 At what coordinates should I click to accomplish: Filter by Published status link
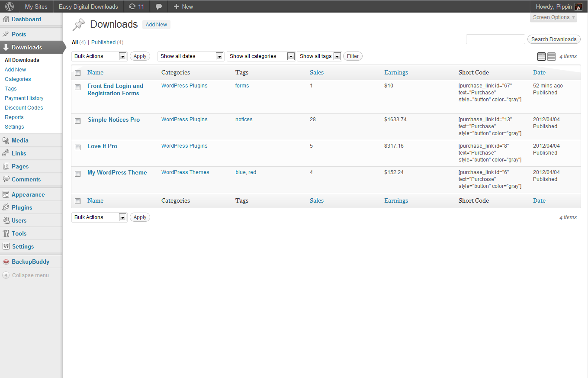pos(103,42)
